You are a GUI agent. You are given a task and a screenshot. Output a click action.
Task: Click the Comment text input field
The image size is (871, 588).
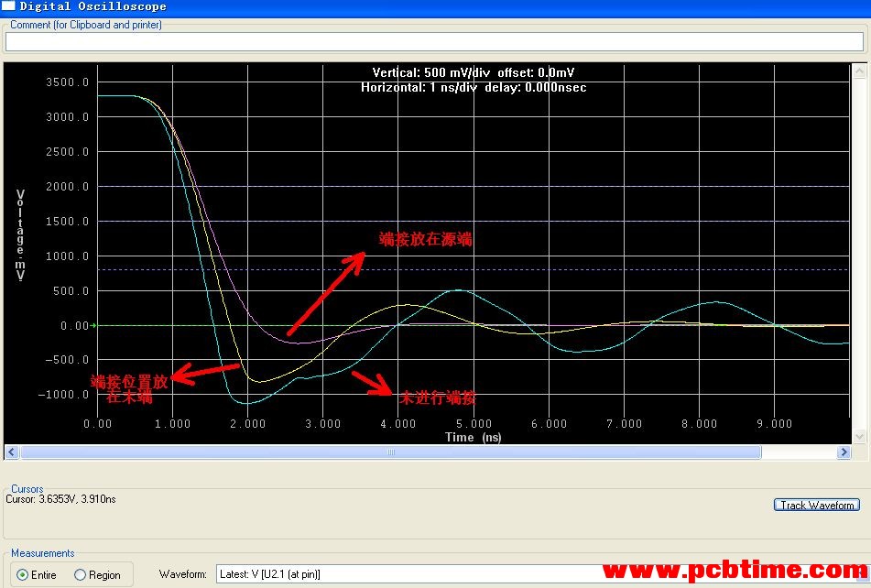(434, 41)
